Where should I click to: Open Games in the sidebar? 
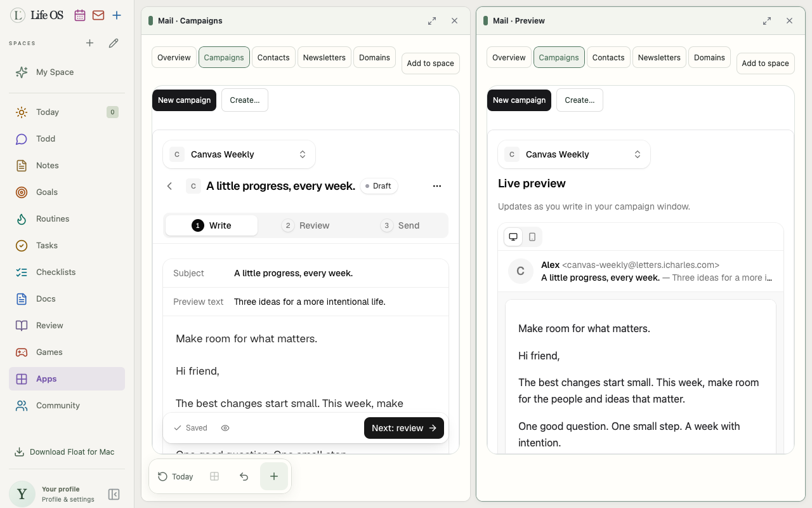pos(67,352)
